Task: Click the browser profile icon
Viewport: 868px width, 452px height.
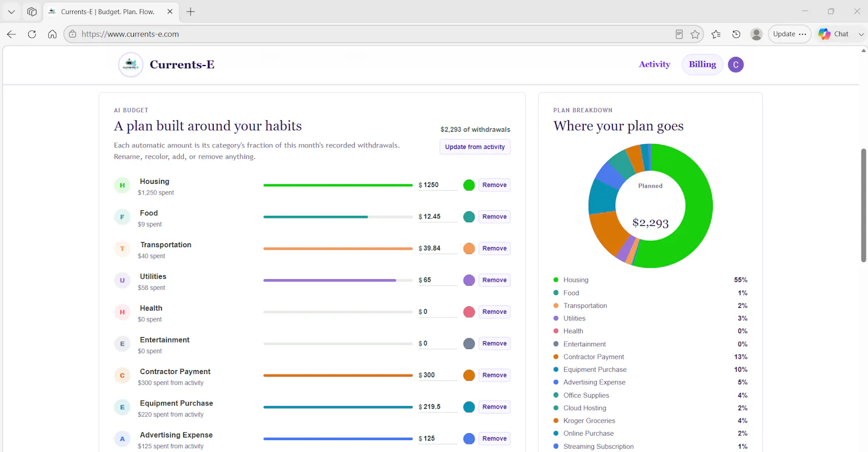Action: (x=756, y=34)
